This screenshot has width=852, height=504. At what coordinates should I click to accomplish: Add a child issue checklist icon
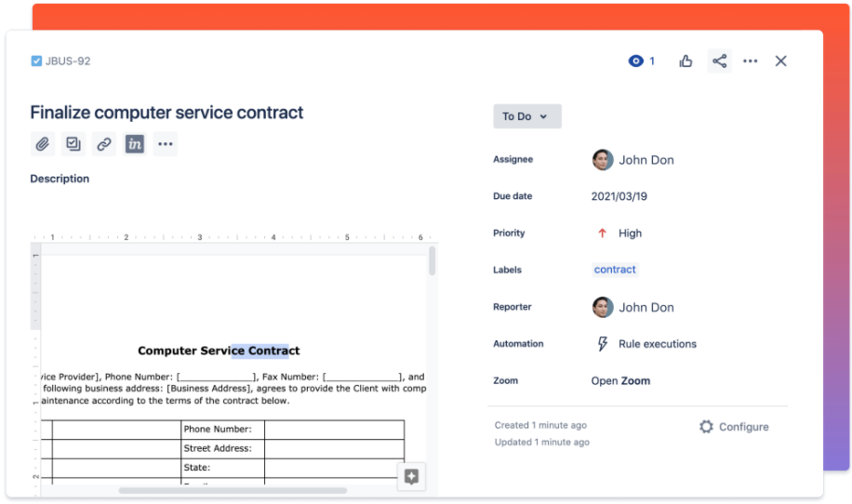pos(73,144)
